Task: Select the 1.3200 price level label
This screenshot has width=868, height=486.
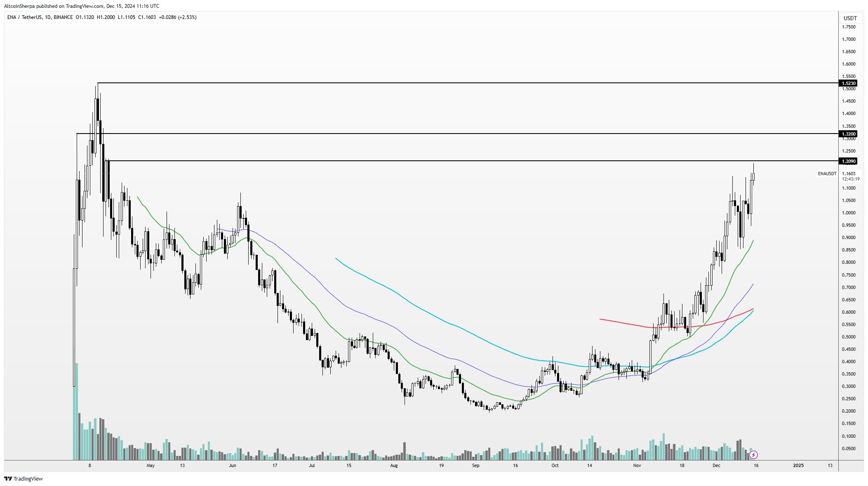Action: coord(849,134)
